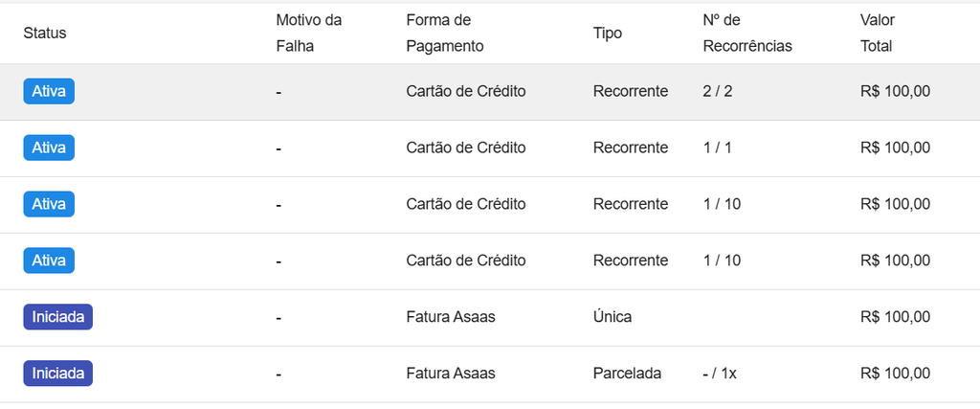Open Fatura Asaas in the Parcelada row

click(451, 374)
